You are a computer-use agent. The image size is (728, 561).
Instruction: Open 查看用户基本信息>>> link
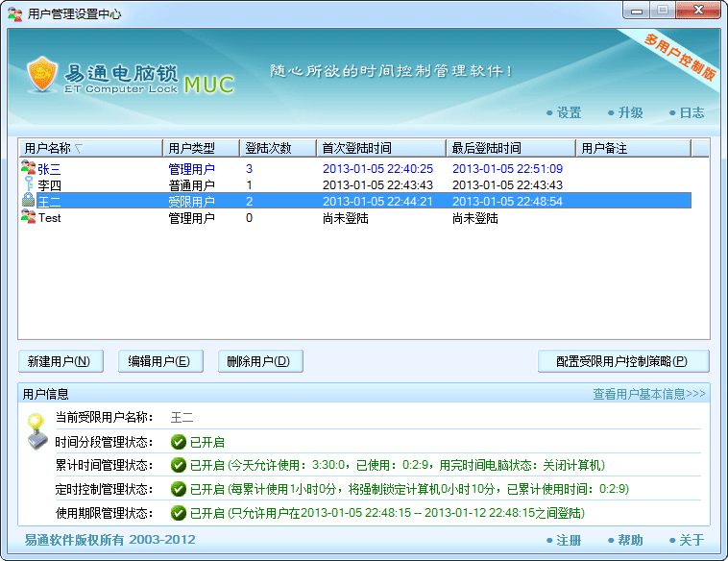point(649,394)
